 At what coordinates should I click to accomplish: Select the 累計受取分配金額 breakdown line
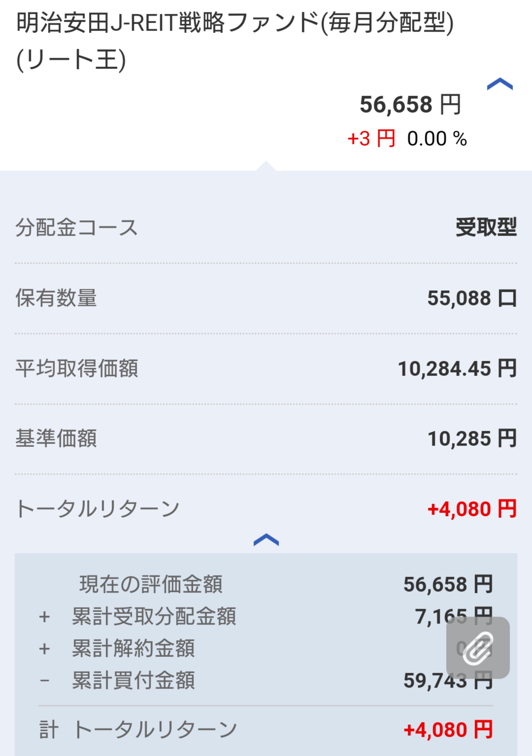[154, 616]
